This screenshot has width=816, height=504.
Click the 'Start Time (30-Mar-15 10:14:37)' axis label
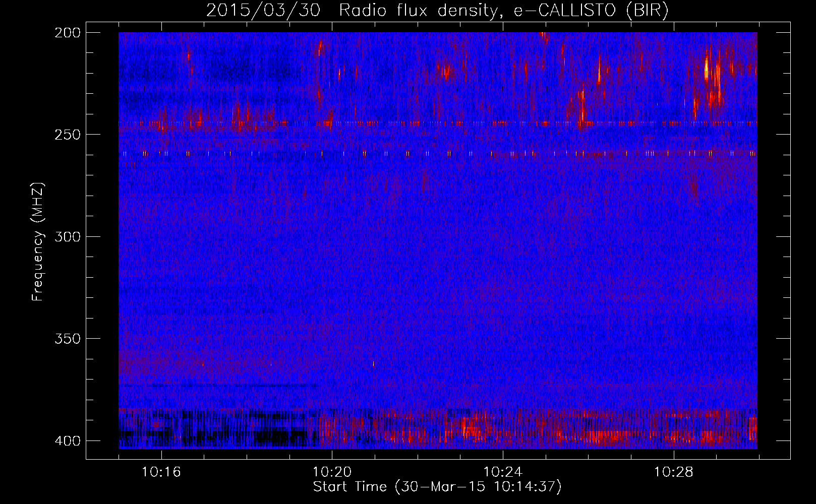coord(437,487)
